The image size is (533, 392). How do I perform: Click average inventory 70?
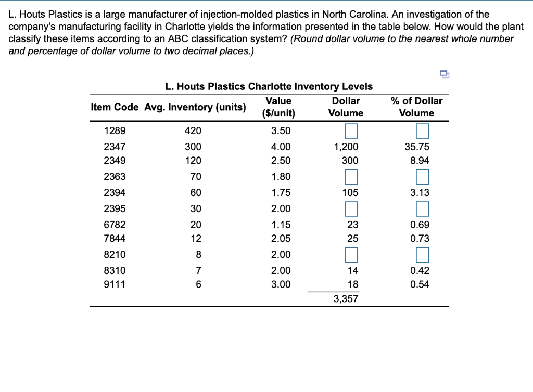196,176
